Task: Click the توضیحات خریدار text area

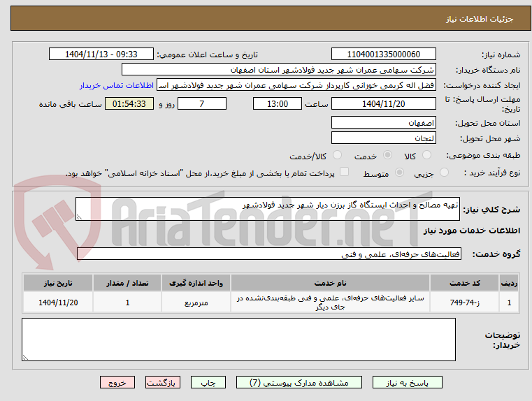Action: [x=238, y=340]
